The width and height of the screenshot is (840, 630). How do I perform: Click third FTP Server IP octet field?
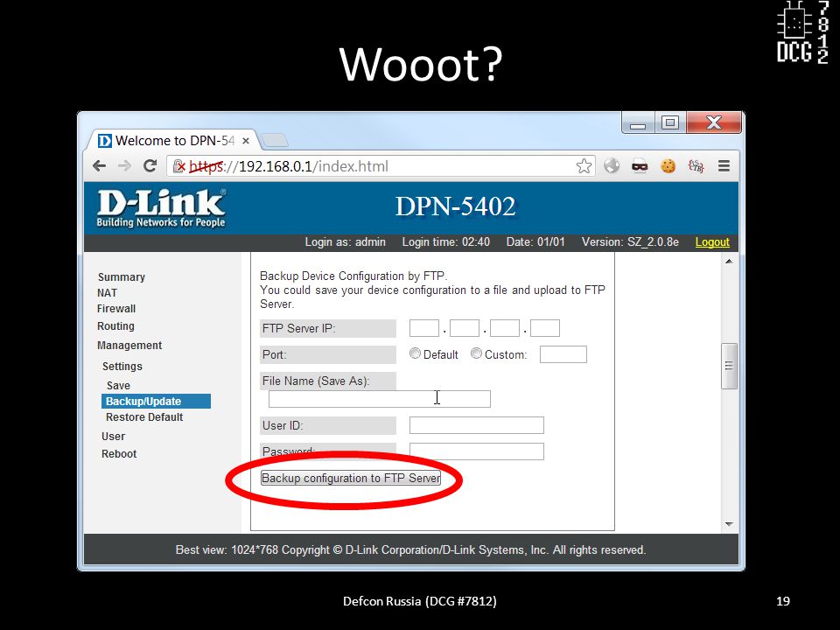[x=505, y=328]
